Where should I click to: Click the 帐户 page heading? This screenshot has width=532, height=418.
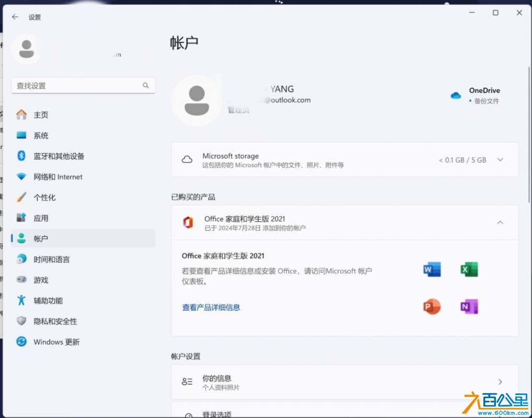coord(184,43)
